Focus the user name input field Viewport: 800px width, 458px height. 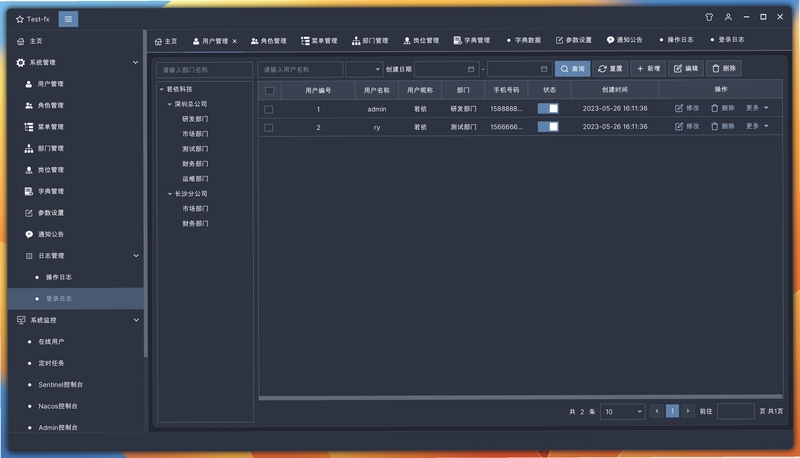pos(300,69)
